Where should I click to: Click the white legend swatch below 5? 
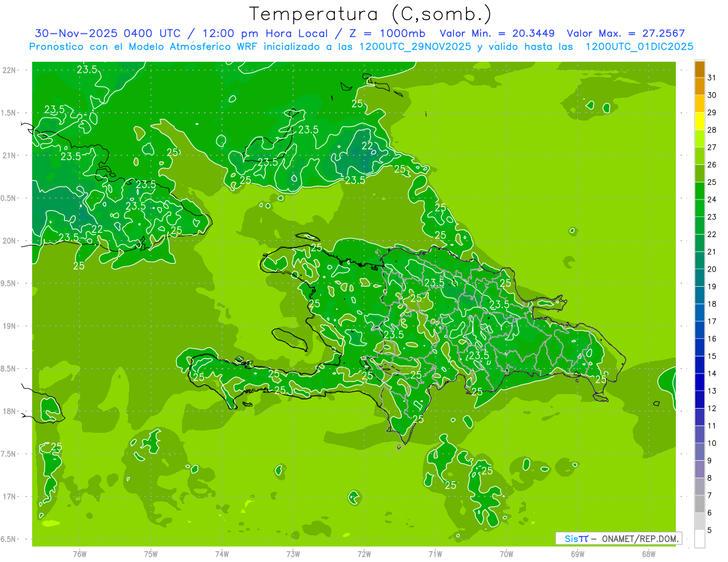pos(699,539)
